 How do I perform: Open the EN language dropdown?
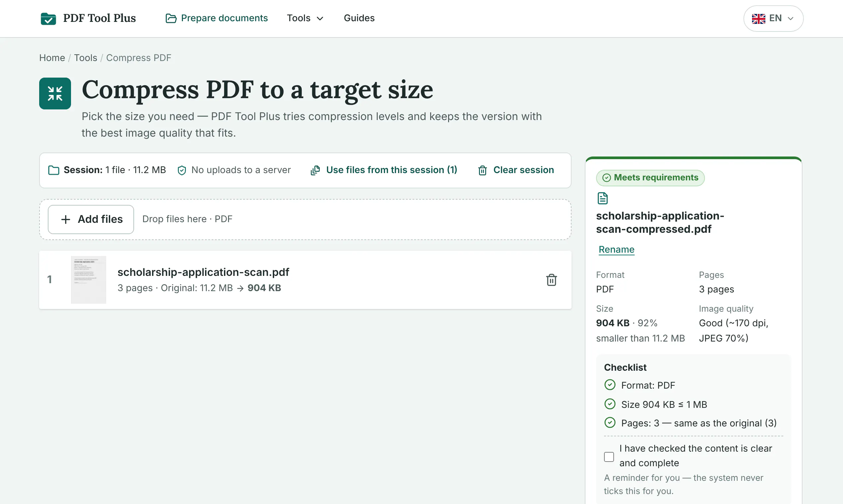[773, 18]
